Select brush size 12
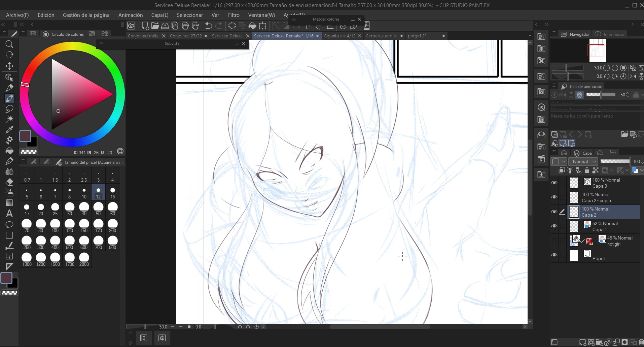Image resolution: width=644 pixels, height=347 pixels. 98,193
